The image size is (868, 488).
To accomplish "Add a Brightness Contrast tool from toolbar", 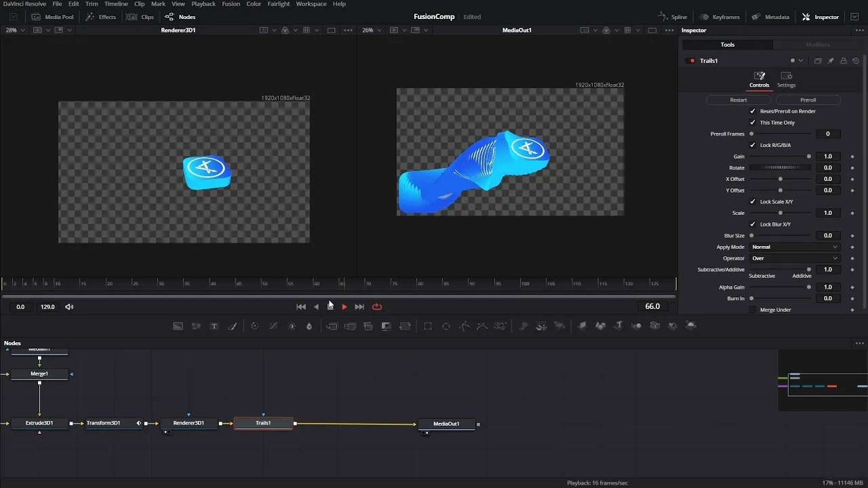I will click(292, 326).
